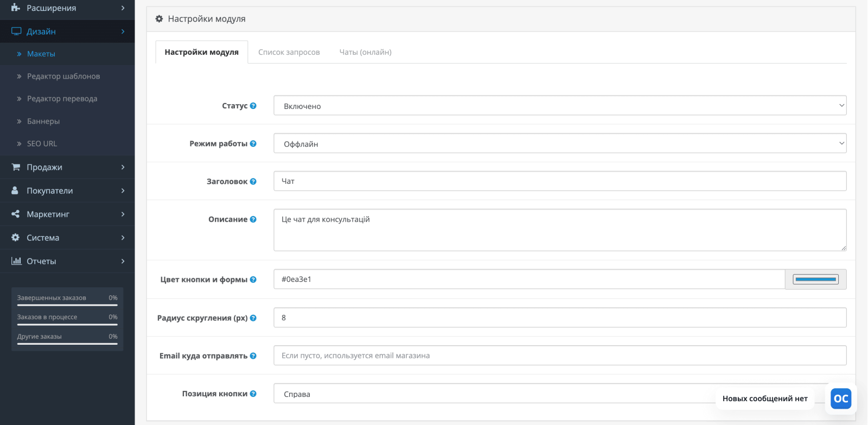The height and width of the screenshot is (425, 868).
Task: Open the Позиция кнопки dropdown showing Справа
Action: pyautogui.click(x=560, y=394)
